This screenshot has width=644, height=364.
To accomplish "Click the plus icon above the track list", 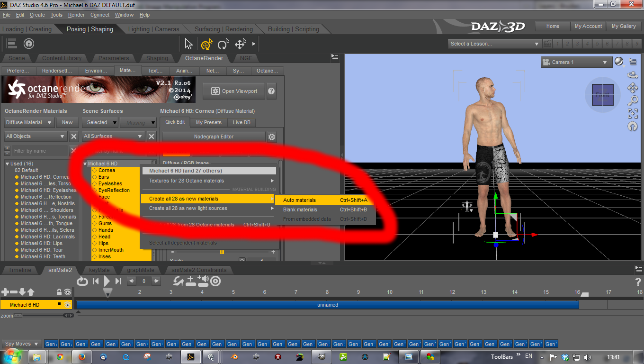I will (5, 292).
